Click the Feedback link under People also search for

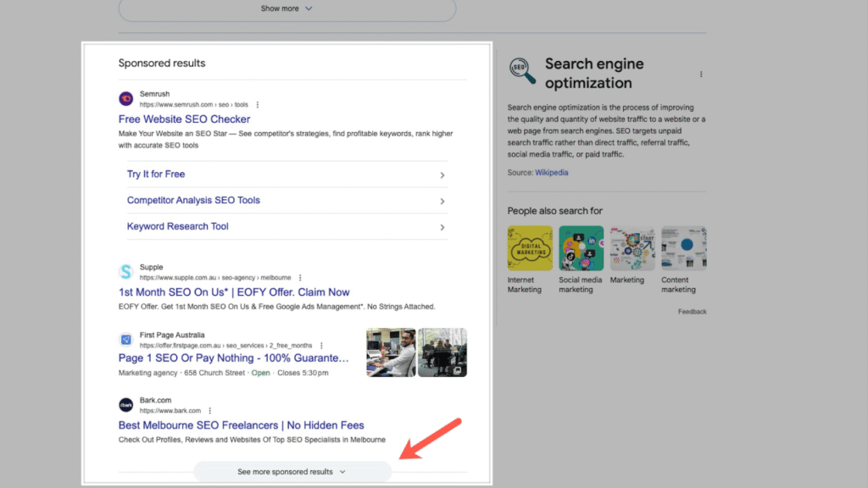[x=692, y=311]
